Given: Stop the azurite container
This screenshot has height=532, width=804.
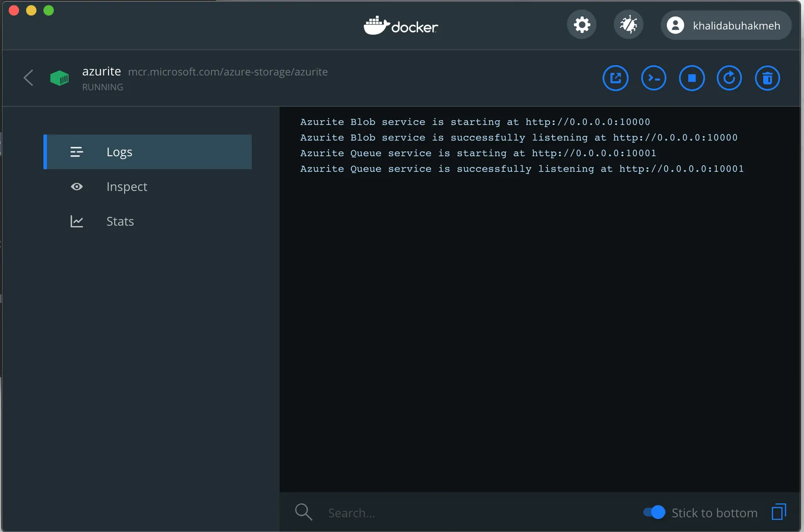Looking at the screenshot, I should click(692, 78).
